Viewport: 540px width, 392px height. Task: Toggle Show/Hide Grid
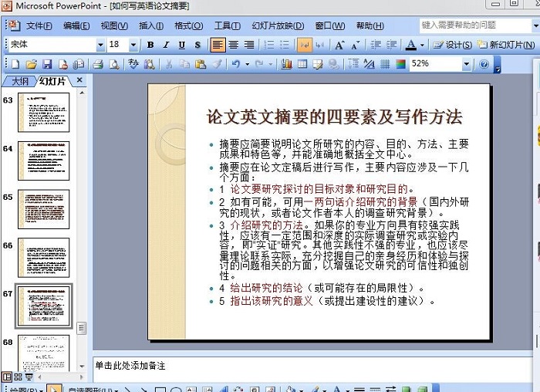click(383, 64)
